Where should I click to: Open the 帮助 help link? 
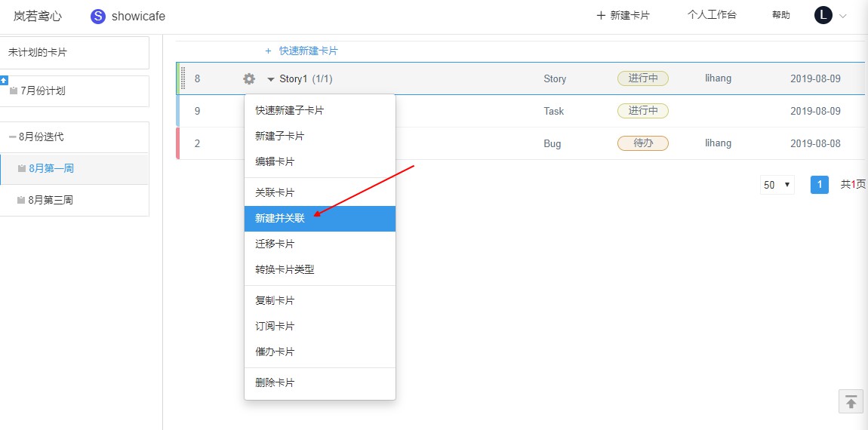click(781, 15)
